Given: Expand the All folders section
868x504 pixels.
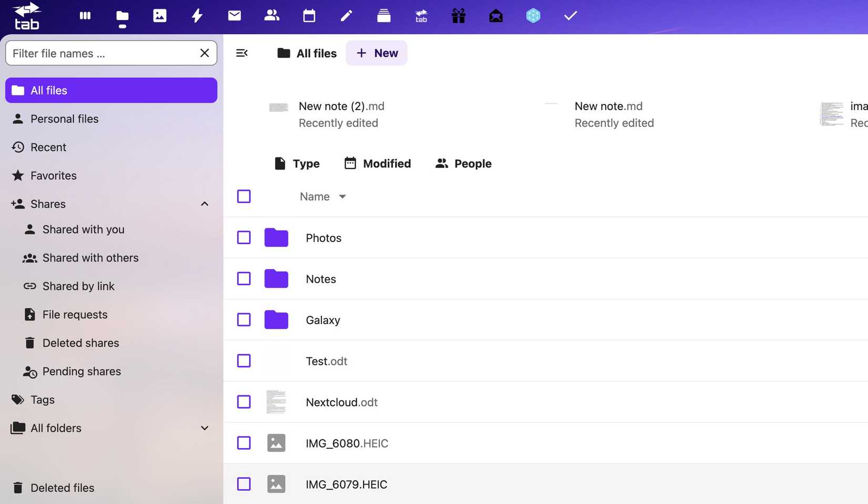Looking at the screenshot, I should pos(204,428).
